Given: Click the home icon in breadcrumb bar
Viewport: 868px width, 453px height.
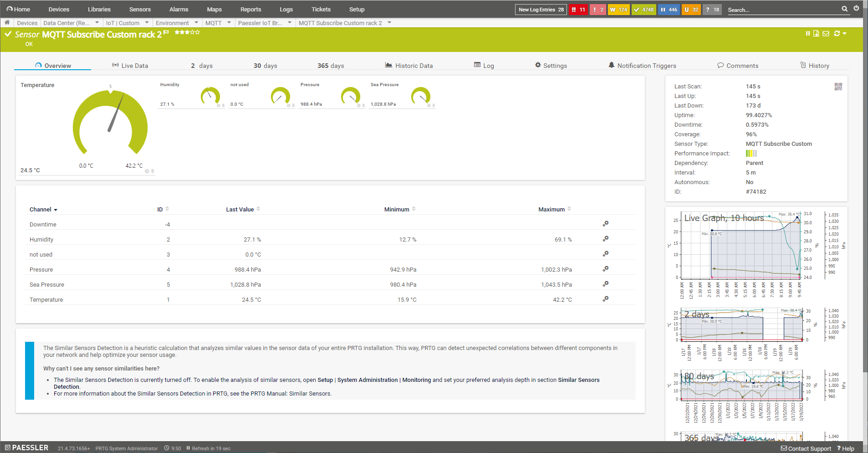Looking at the screenshot, I should click(x=7, y=22).
